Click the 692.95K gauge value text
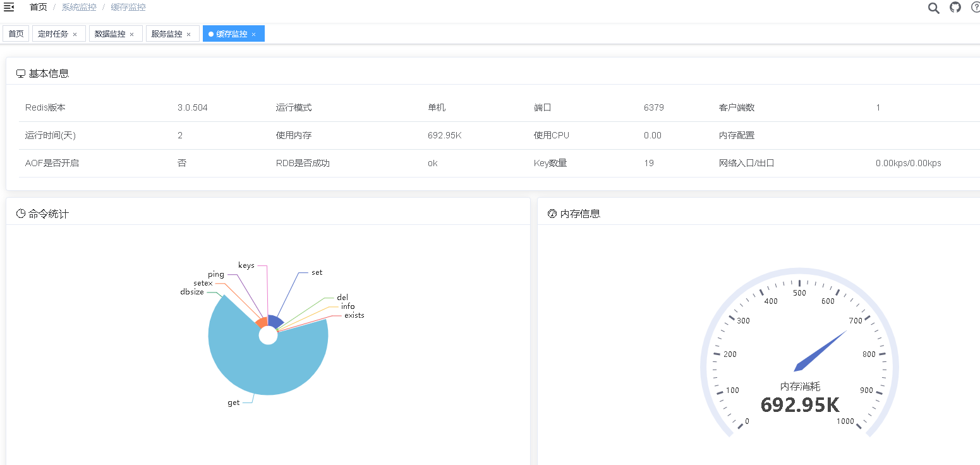 [800, 405]
